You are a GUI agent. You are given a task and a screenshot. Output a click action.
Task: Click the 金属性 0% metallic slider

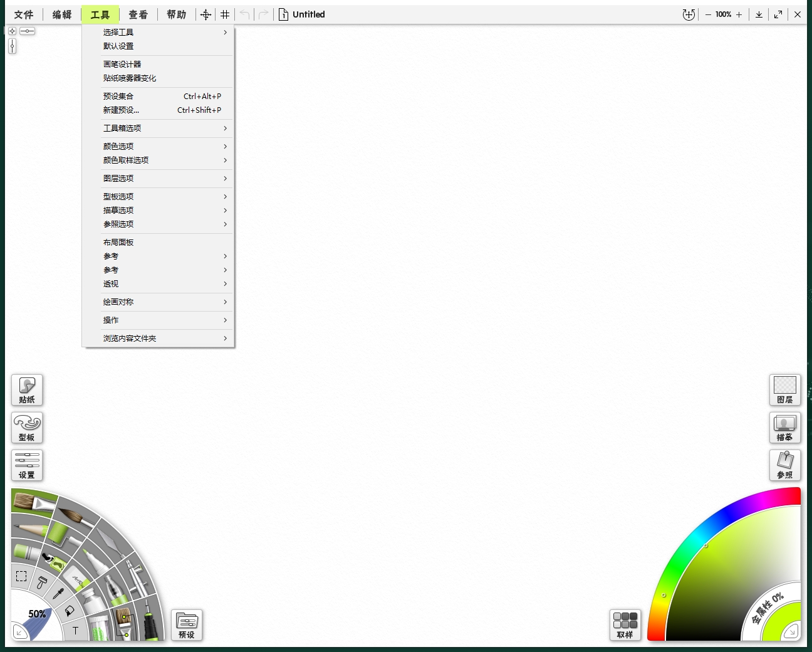pos(768,608)
